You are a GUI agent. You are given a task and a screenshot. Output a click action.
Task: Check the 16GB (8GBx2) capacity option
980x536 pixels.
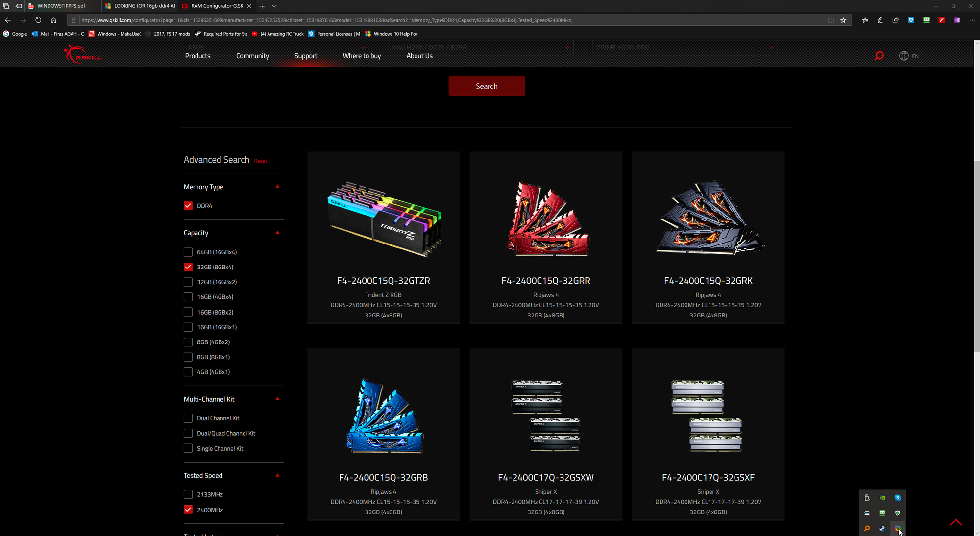tap(188, 312)
